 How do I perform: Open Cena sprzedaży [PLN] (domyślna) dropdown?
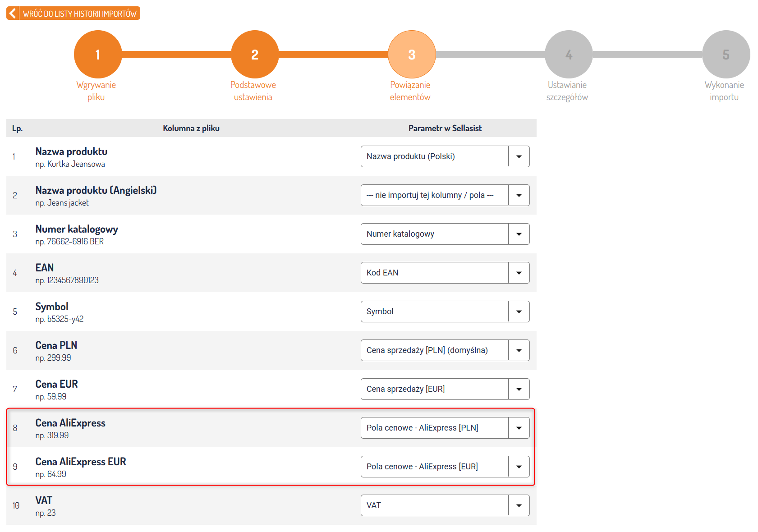click(434, 350)
